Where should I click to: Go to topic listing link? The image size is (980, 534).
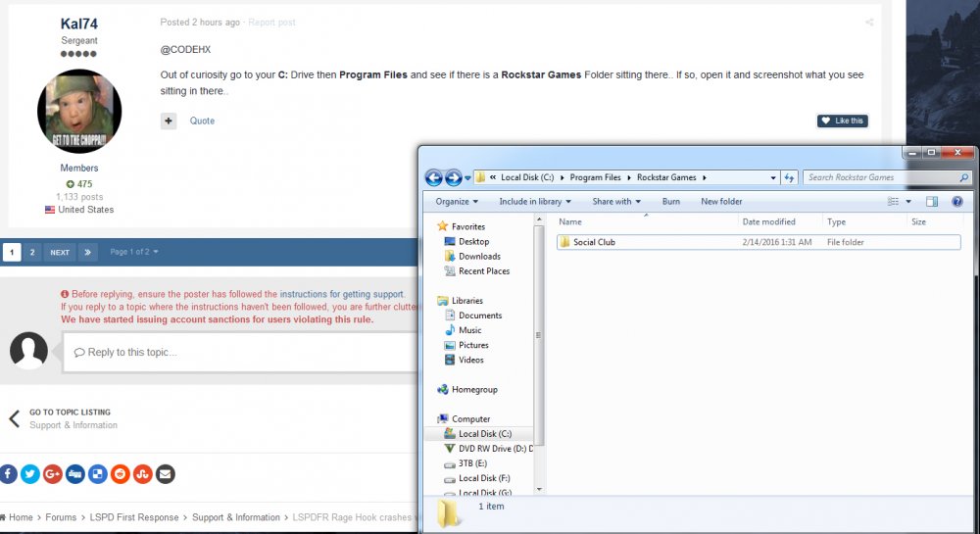pyautogui.click(x=70, y=413)
